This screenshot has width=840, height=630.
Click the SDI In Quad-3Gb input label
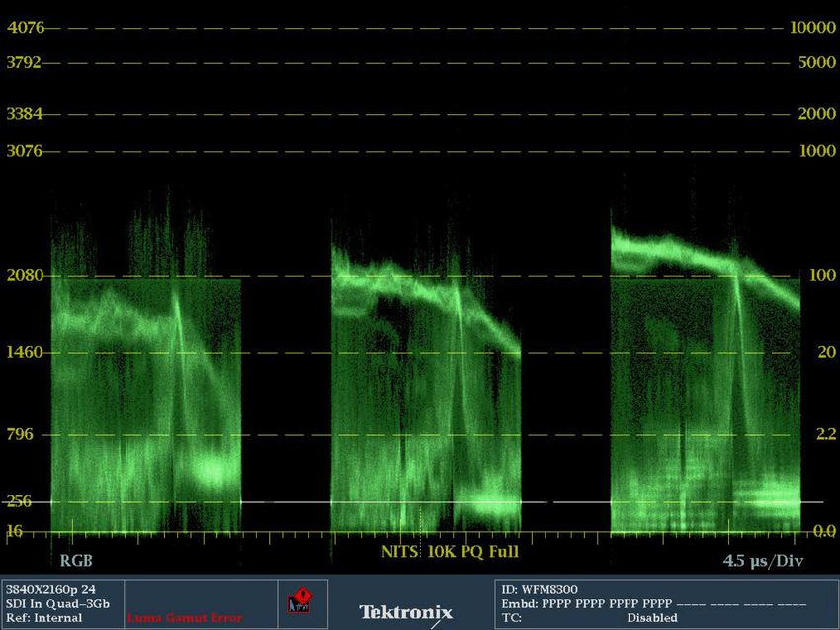[x=58, y=603]
